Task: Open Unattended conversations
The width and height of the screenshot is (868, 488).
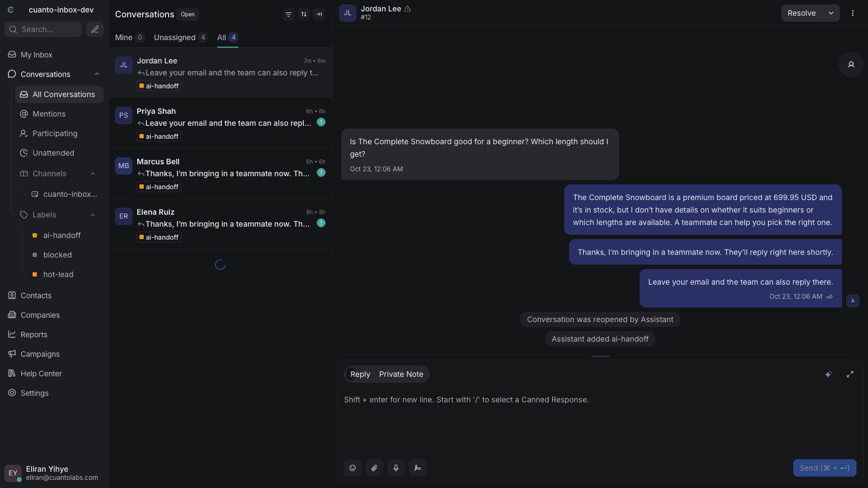Action: tap(59, 153)
